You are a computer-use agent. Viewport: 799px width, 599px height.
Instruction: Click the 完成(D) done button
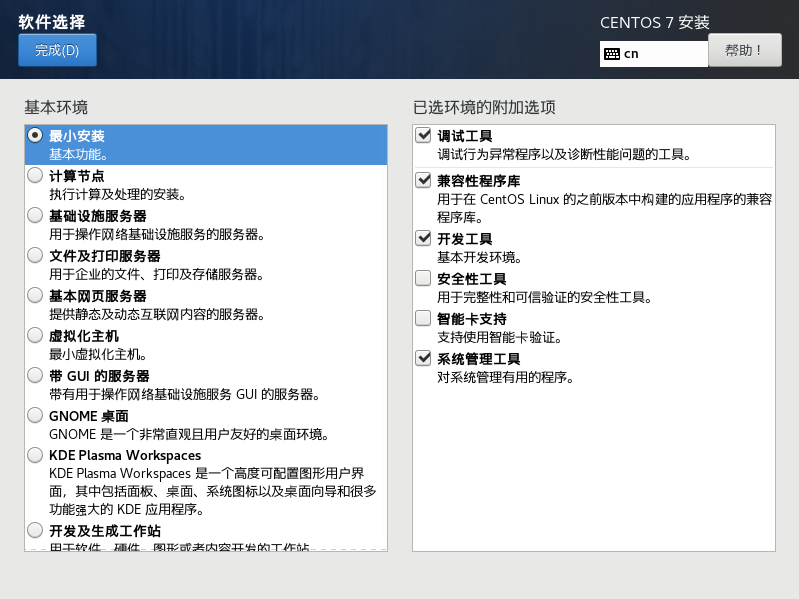[x=57, y=50]
